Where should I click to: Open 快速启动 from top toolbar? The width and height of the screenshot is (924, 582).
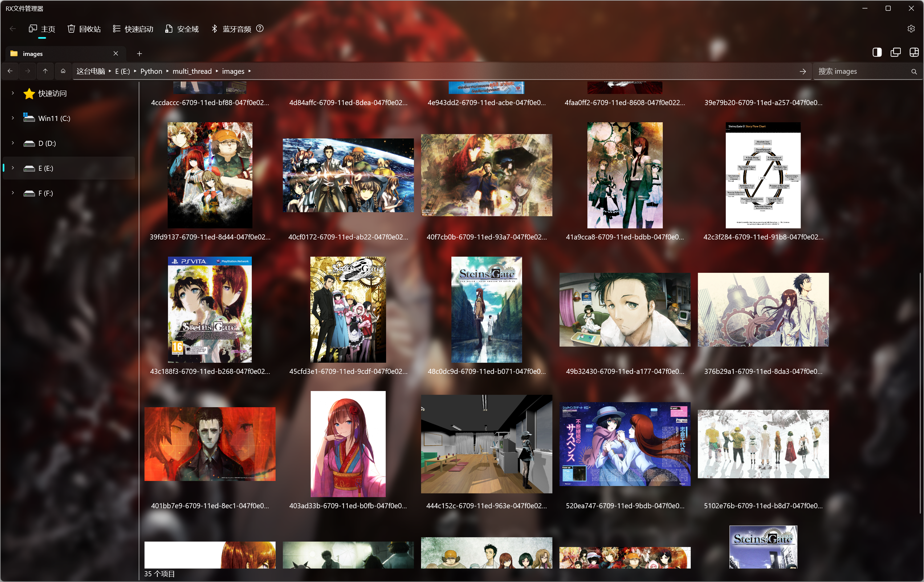coord(133,29)
